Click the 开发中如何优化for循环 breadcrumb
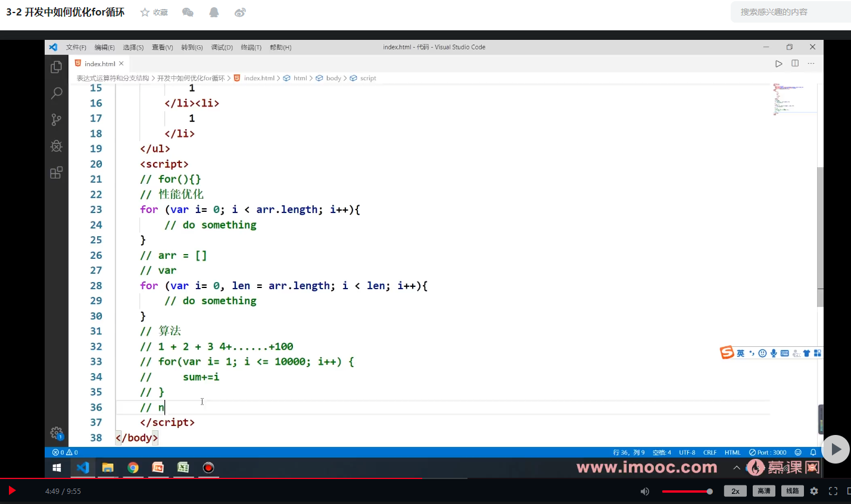The image size is (851, 504). click(x=191, y=78)
